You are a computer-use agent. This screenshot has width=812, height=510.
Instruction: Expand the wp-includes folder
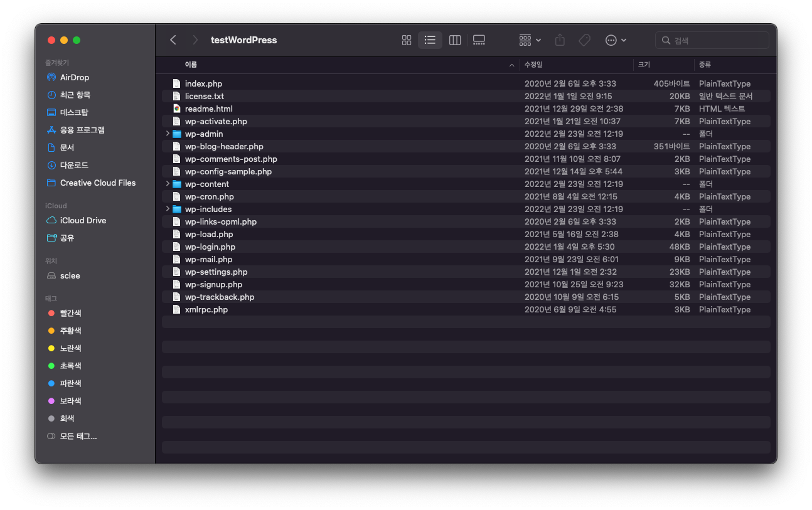(168, 209)
